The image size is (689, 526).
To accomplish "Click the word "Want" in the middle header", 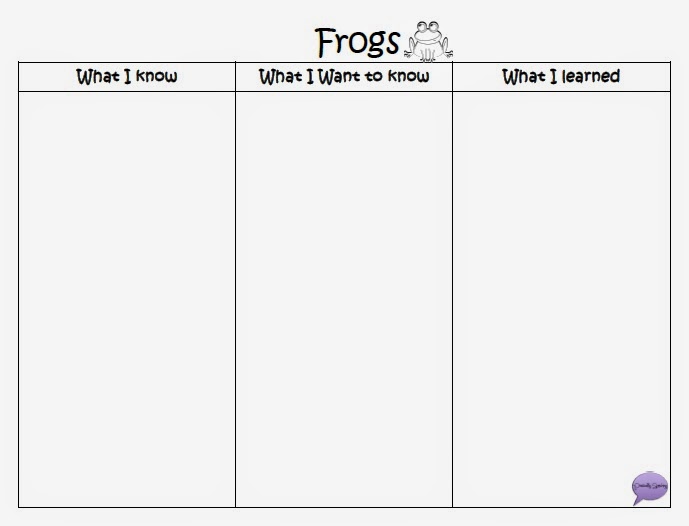I will (x=339, y=76).
